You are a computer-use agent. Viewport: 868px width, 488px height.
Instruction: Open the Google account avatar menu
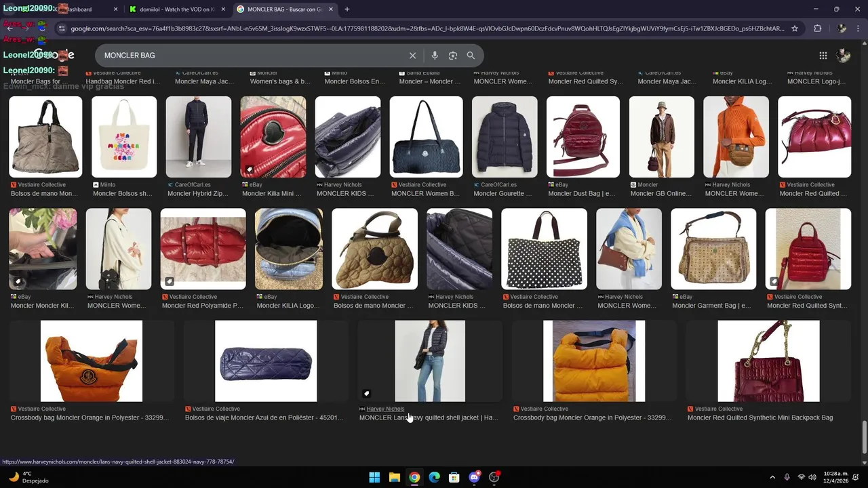tap(843, 56)
